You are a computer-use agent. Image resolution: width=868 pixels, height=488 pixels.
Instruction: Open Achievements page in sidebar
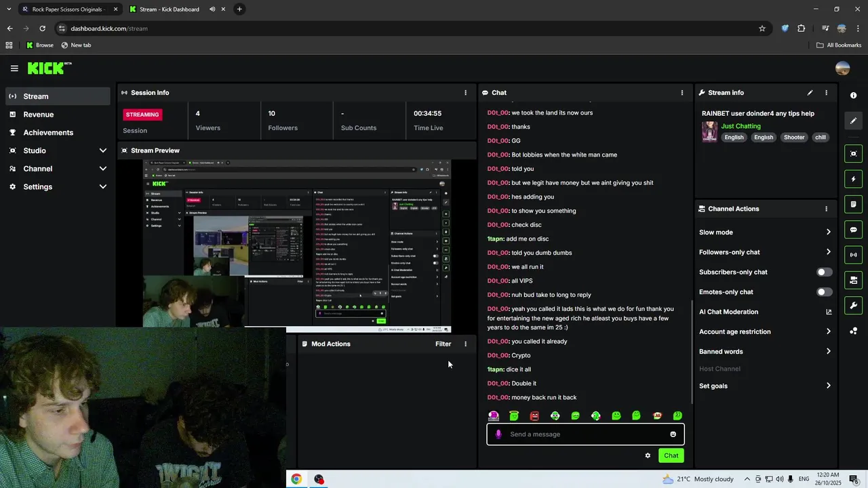pos(58,133)
